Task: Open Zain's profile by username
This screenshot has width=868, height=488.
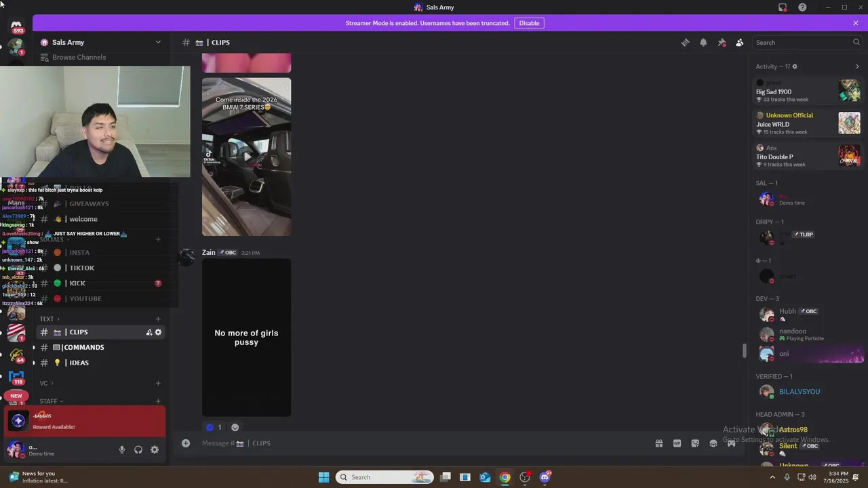Action: (x=208, y=252)
